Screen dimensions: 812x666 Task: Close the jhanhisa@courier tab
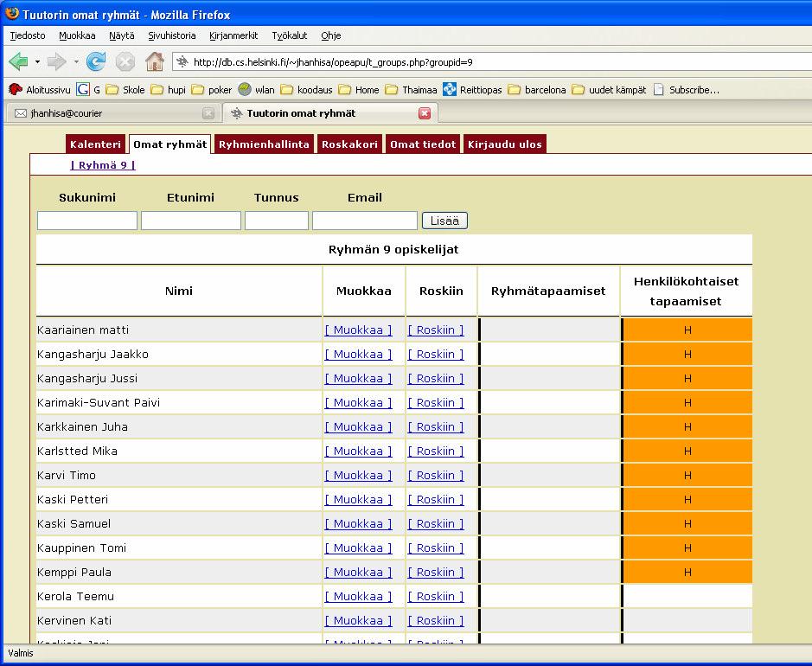[x=208, y=113]
